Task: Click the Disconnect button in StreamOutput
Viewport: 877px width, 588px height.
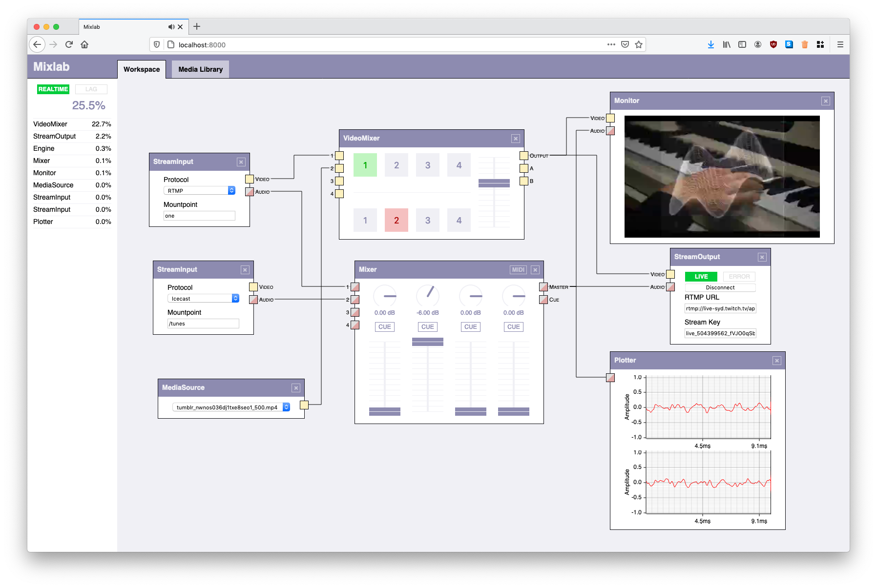Action: pos(720,287)
